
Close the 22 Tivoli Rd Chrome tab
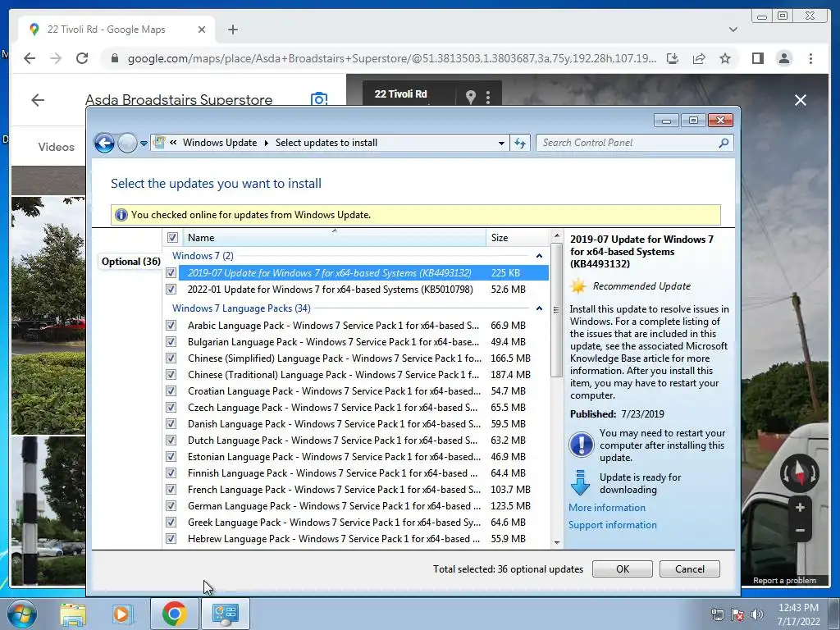[202, 30]
